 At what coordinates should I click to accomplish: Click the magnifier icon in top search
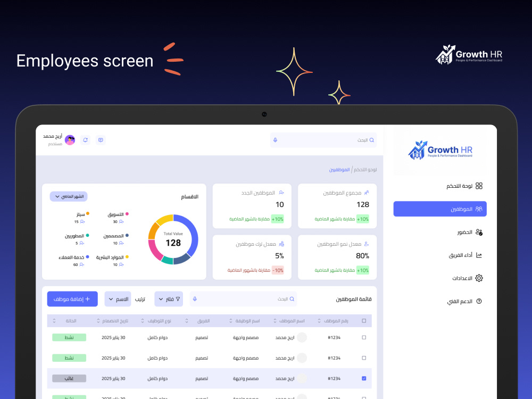(x=371, y=140)
